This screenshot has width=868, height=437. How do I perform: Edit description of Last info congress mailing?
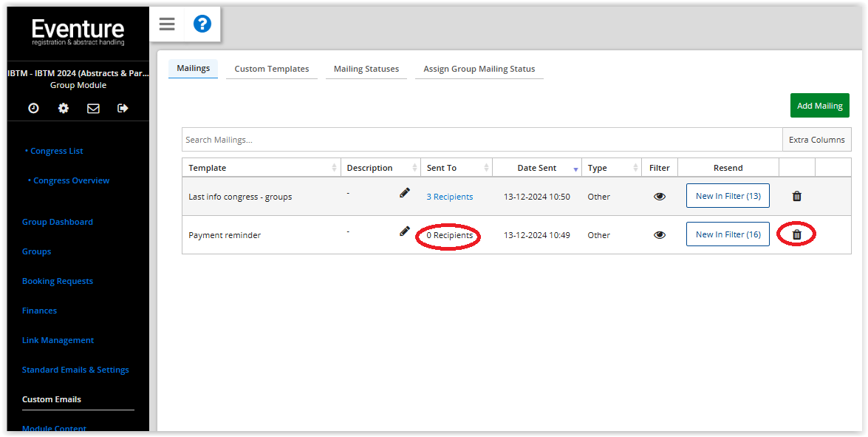(404, 193)
